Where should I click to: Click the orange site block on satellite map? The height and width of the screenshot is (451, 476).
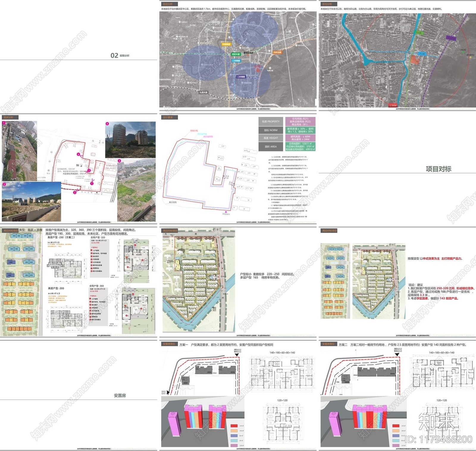(x=415, y=59)
